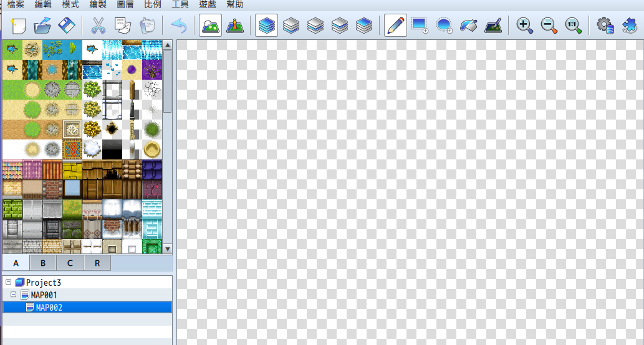Select the Flood Fill bucket tool
The image size is (644, 345).
tap(469, 26)
